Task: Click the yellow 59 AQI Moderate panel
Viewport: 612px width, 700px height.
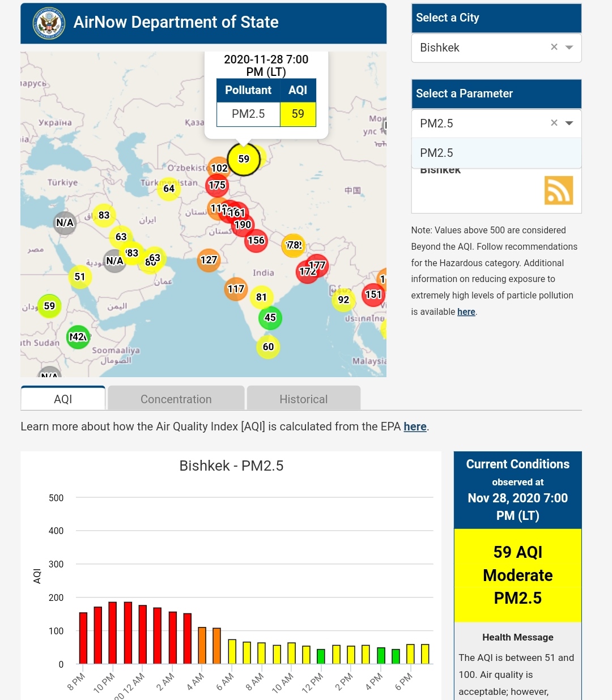Action: click(x=517, y=575)
